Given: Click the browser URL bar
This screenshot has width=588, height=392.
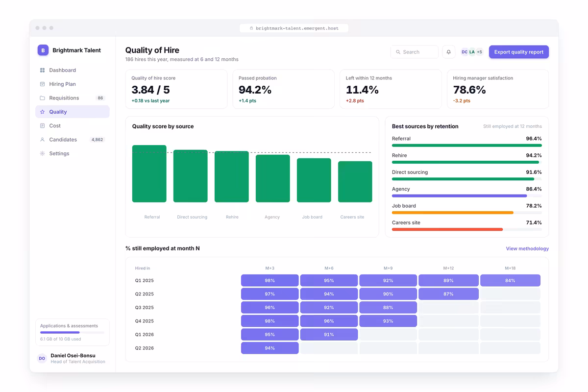Looking at the screenshot, I should [x=294, y=28].
